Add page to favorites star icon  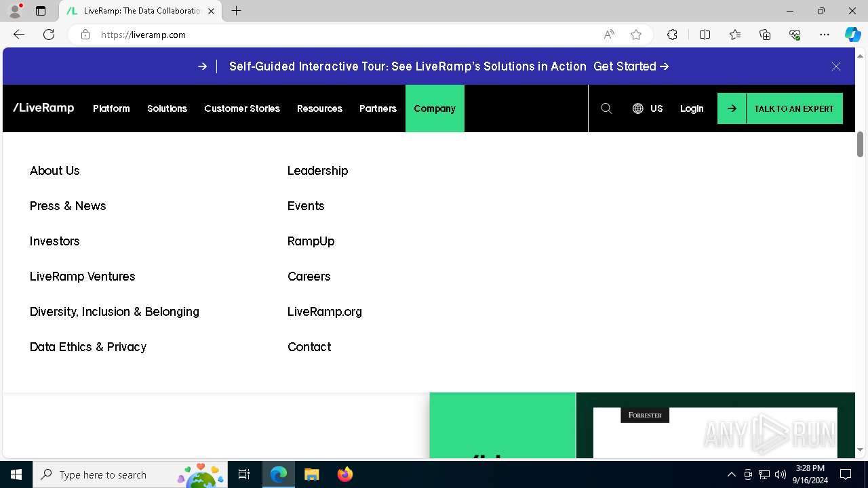pyautogui.click(x=636, y=35)
